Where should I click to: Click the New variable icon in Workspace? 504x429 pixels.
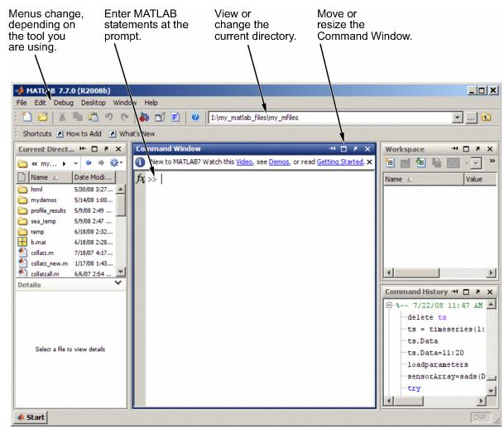390,162
